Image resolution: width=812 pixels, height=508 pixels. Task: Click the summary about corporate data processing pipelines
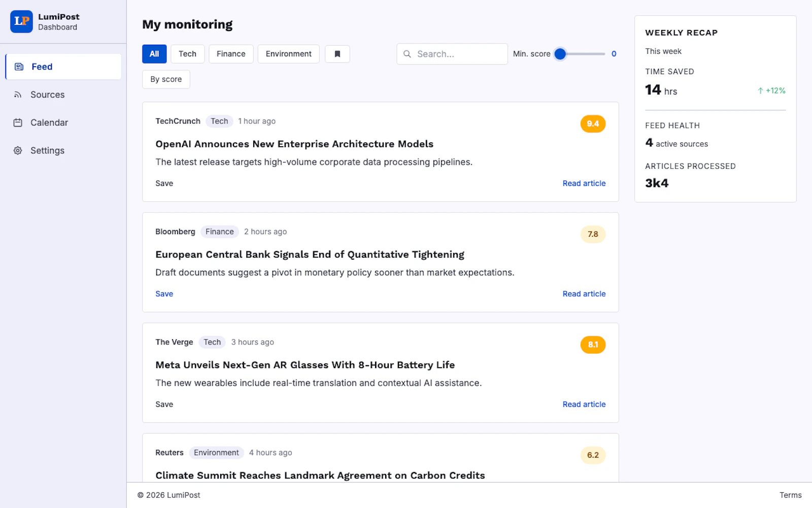[x=314, y=162]
